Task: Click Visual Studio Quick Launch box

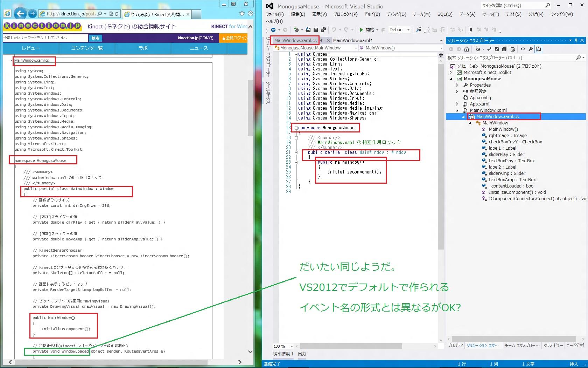Action: pyautogui.click(x=516, y=6)
